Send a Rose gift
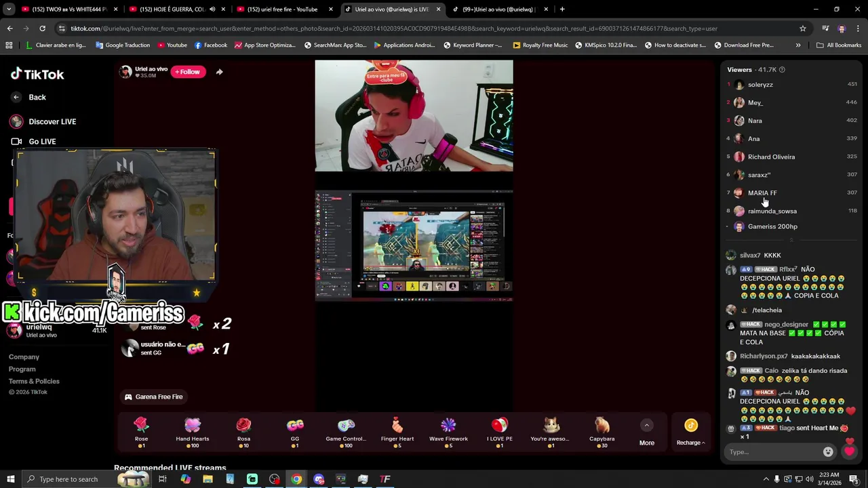This screenshot has width=868, height=488. [x=141, y=432]
